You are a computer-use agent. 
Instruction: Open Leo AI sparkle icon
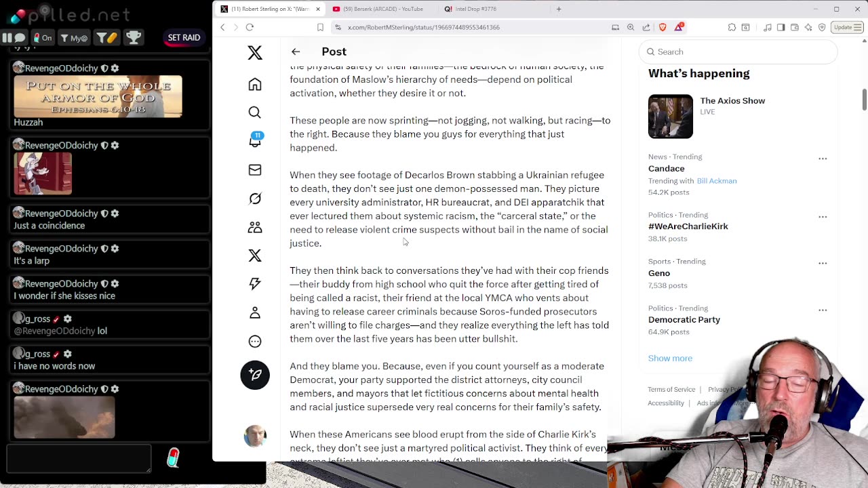tap(808, 27)
